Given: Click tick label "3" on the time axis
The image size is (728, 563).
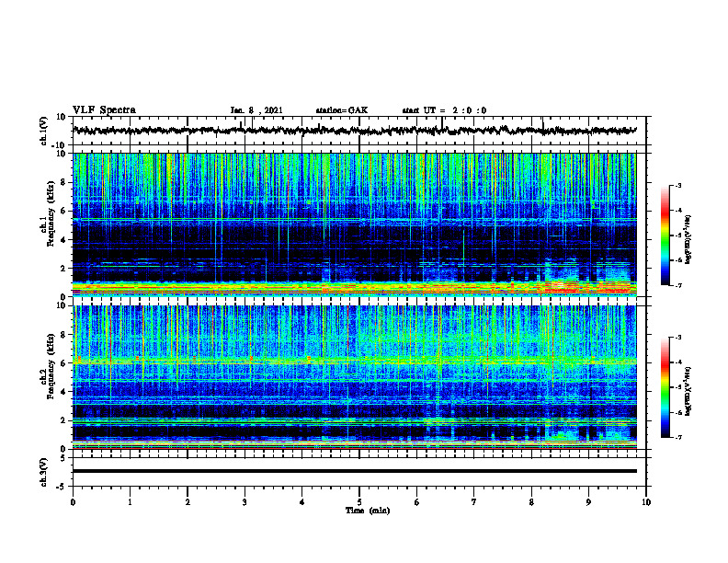Looking at the screenshot, I should (245, 502).
